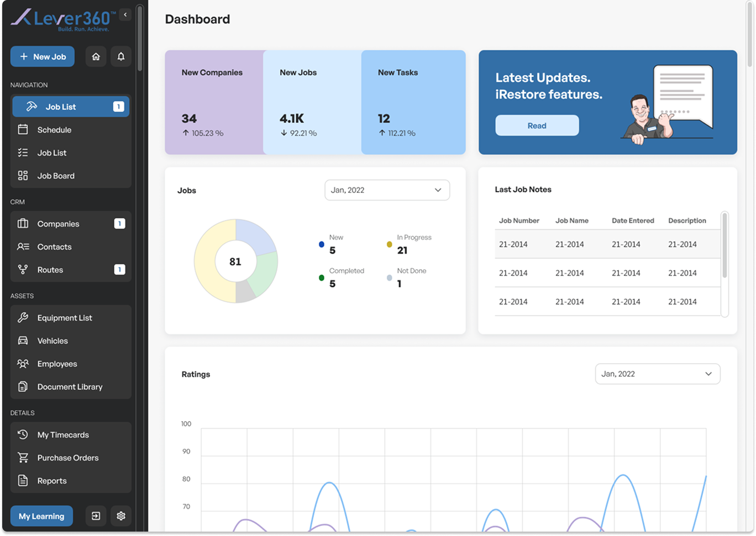Click the '4.1K' New Jobs figure
This screenshot has height=536, width=756.
[x=292, y=118]
